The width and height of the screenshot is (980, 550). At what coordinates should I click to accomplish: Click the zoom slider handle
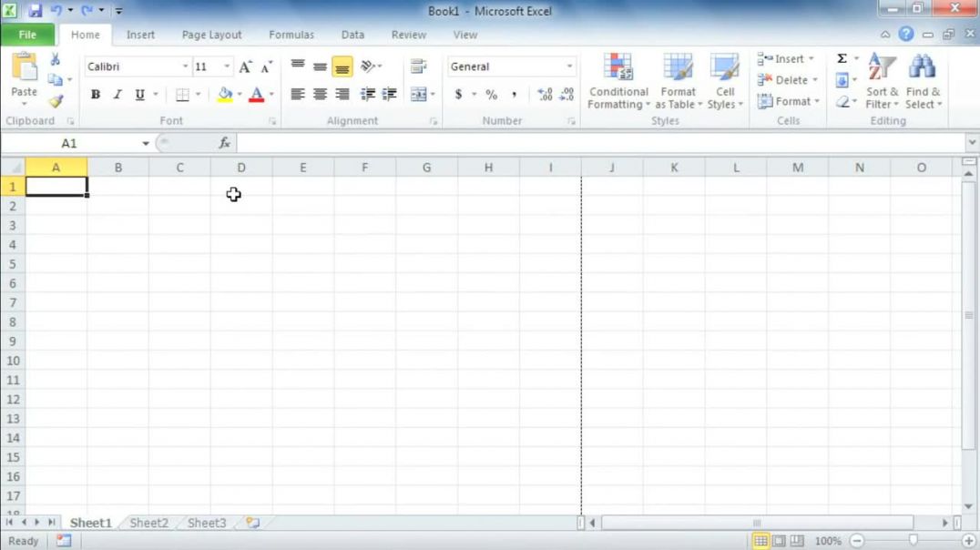pyautogui.click(x=914, y=540)
